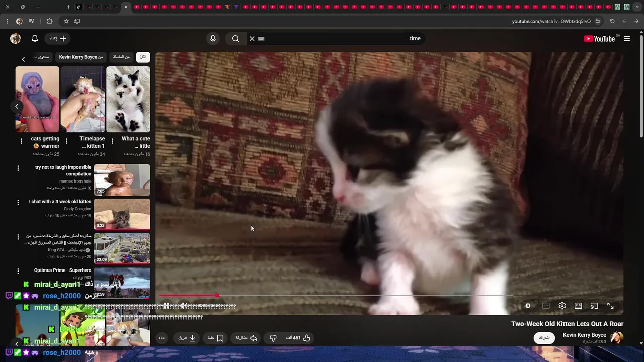Open the browser three-dot menu

(x=7, y=21)
